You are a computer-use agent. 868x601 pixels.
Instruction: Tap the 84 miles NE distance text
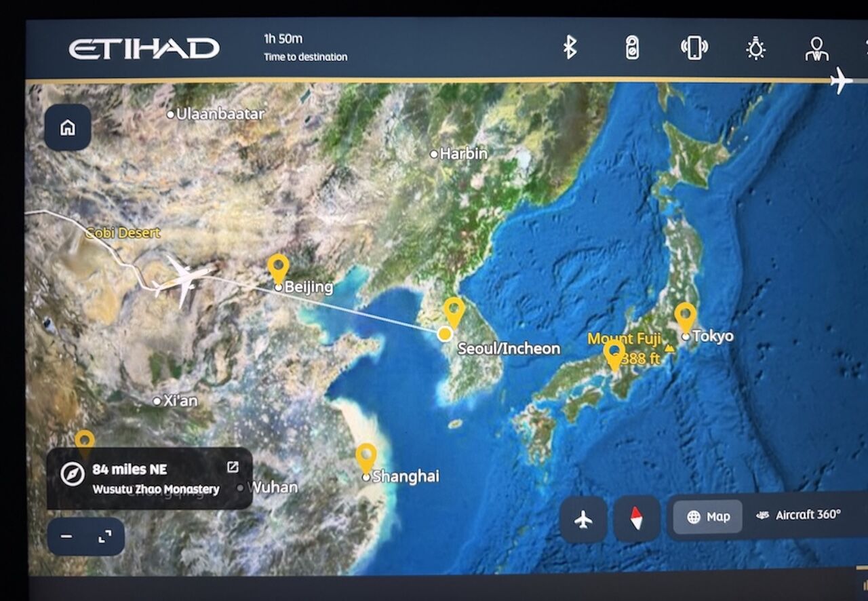point(130,469)
